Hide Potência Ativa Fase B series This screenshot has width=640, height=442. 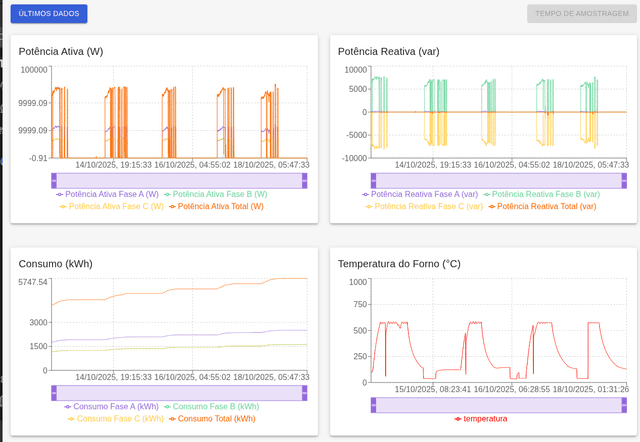pyautogui.click(x=215, y=194)
